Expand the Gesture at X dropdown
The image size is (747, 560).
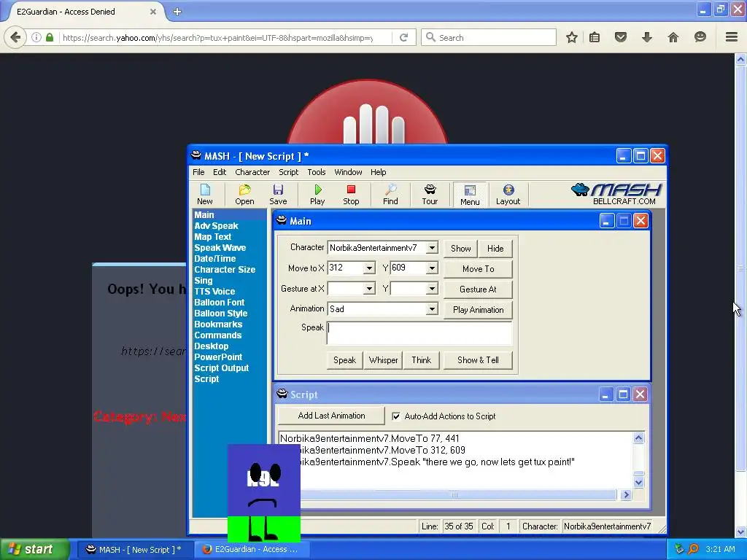coord(369,289)
